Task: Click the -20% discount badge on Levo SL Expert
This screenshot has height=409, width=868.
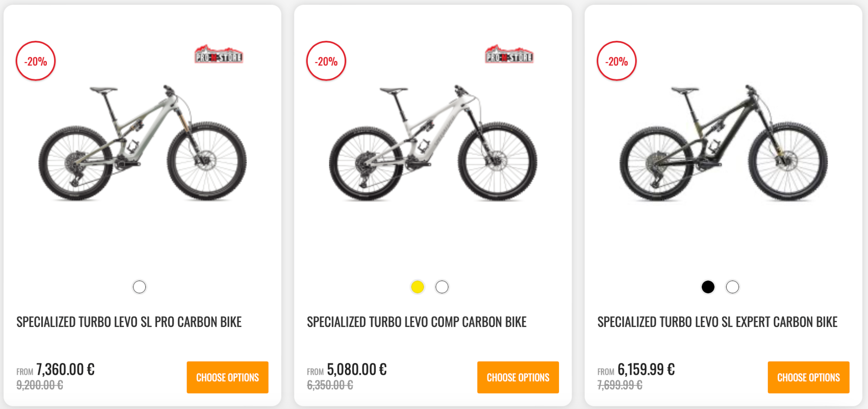Action: click(617, 61)
